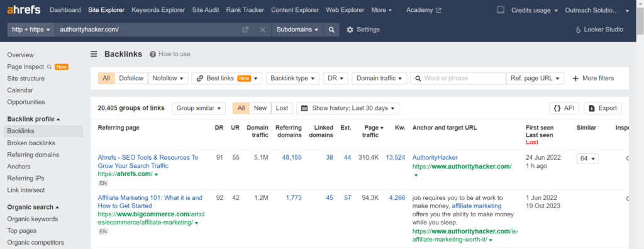Open Anchors report
644x249 pixels.
18,167
